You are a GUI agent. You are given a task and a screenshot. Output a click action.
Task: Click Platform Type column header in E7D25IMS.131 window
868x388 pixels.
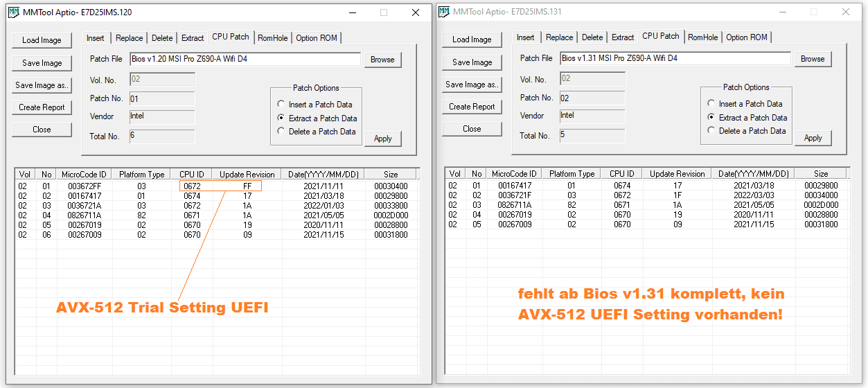pyautogui.click(x=572, y=174)
